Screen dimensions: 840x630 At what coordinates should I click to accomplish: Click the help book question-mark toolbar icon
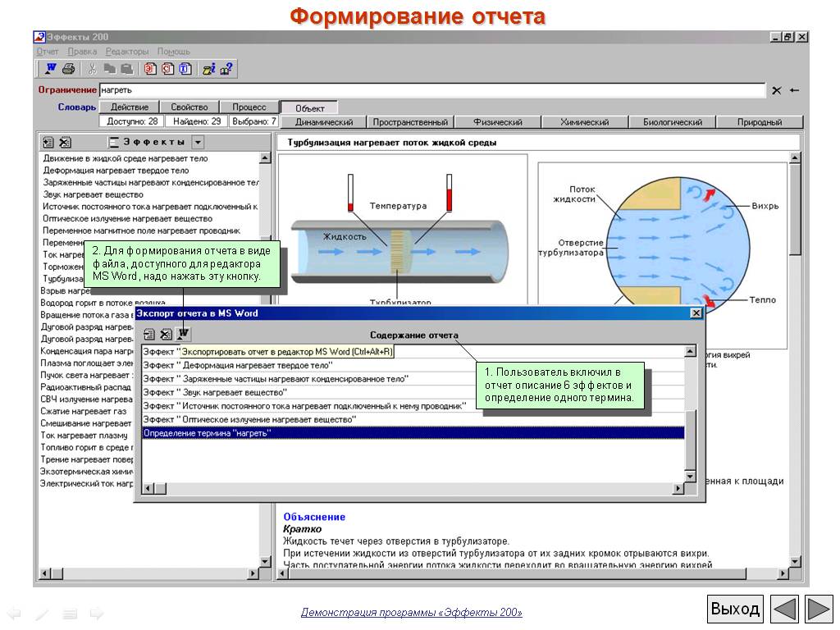226,69
